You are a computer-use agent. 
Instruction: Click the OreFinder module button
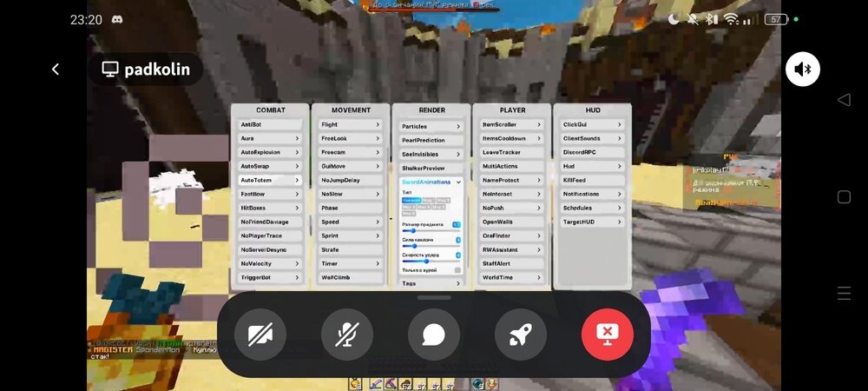(x=512, y=236)
